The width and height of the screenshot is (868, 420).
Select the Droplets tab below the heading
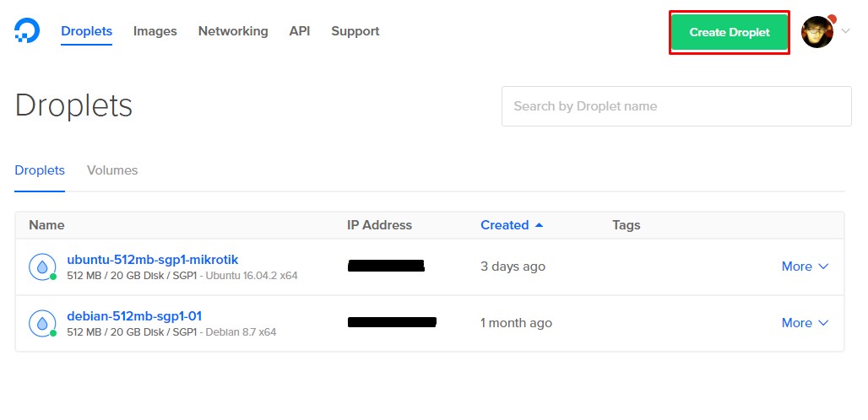click(x=40, y=170)
